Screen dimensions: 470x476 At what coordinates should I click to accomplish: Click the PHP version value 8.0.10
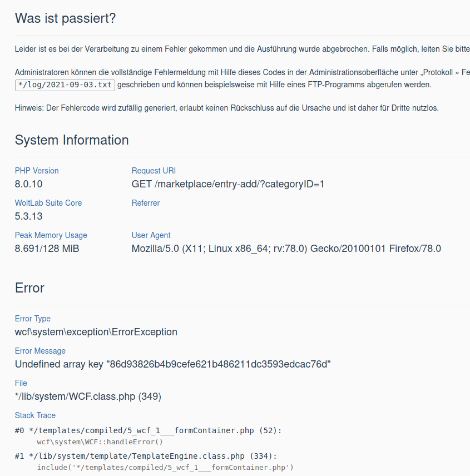(x=29, y=184)
